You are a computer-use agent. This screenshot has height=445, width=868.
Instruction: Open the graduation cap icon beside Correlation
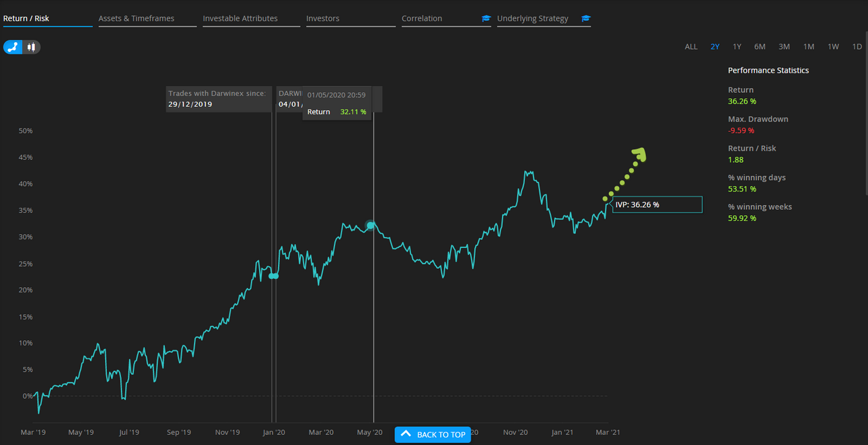pos(486,18)
